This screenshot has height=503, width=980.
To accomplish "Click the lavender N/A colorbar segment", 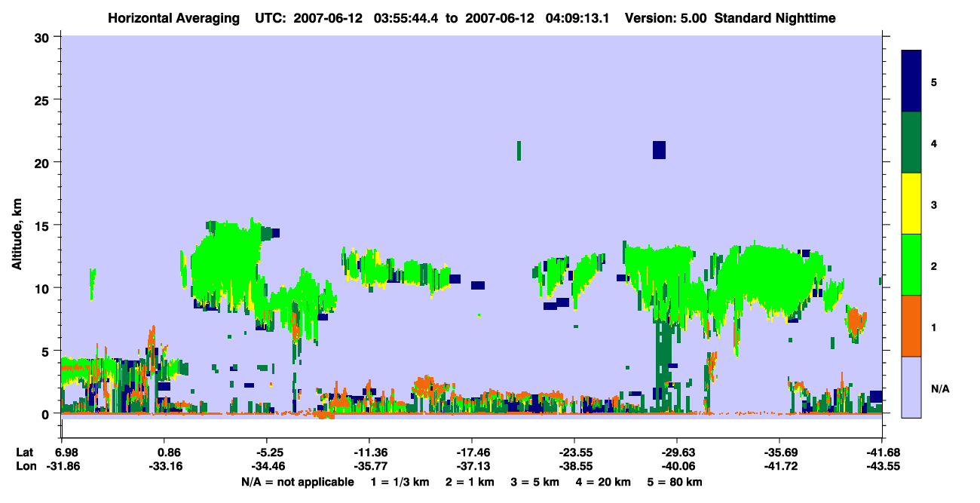I will (911, 387).
